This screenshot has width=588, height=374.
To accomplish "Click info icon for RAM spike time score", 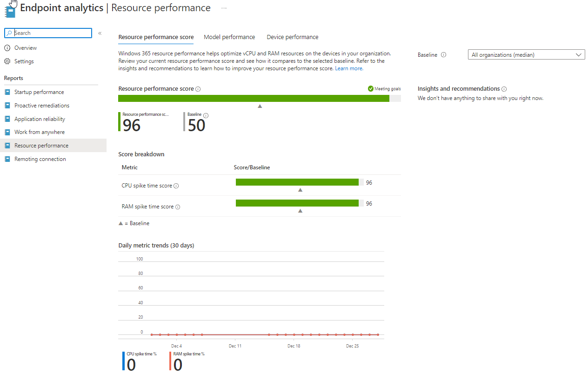I will (178, 207).
